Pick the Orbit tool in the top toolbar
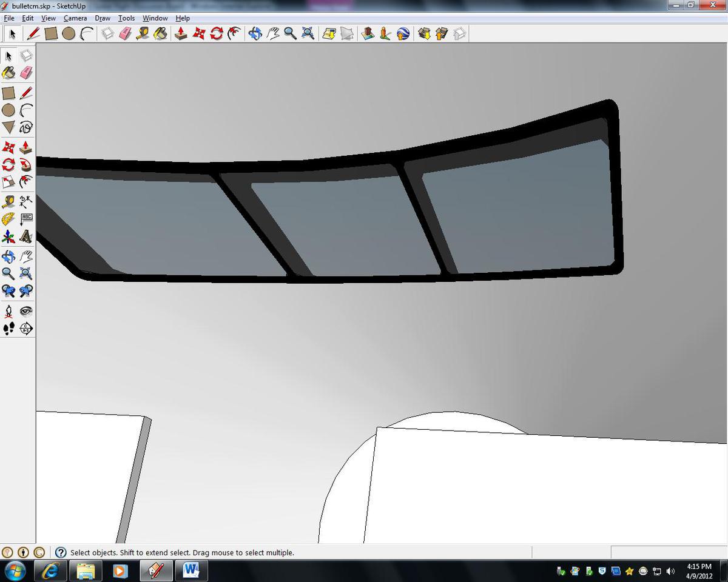728x582 pixels. point(255,33)
